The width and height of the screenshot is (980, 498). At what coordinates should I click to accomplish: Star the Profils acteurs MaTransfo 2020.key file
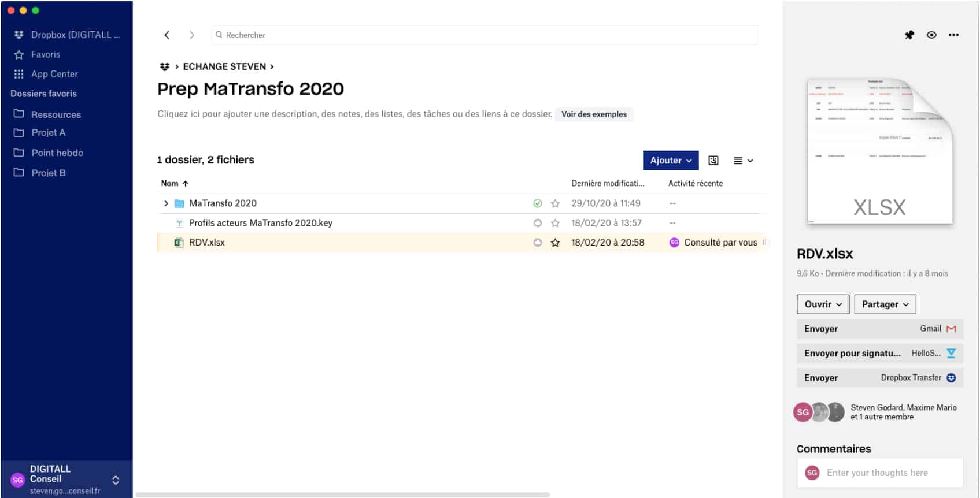point(555,223)
